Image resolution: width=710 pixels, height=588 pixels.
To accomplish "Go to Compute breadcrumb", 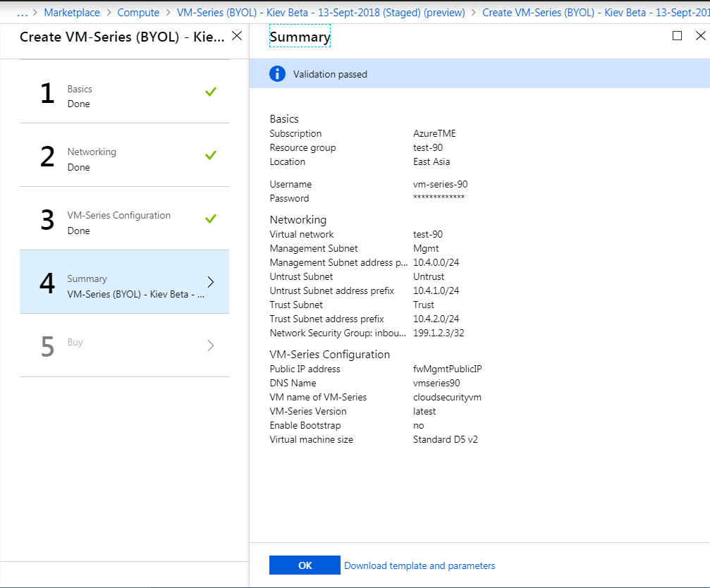I will point(138,13).
